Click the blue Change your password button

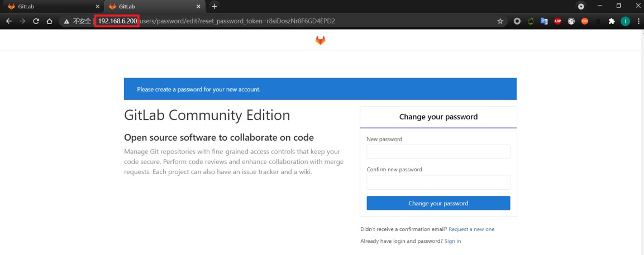point(438,203)
